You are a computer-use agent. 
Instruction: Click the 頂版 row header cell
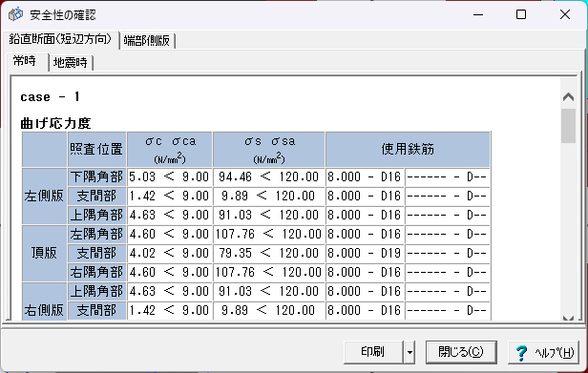click(44, 253)
